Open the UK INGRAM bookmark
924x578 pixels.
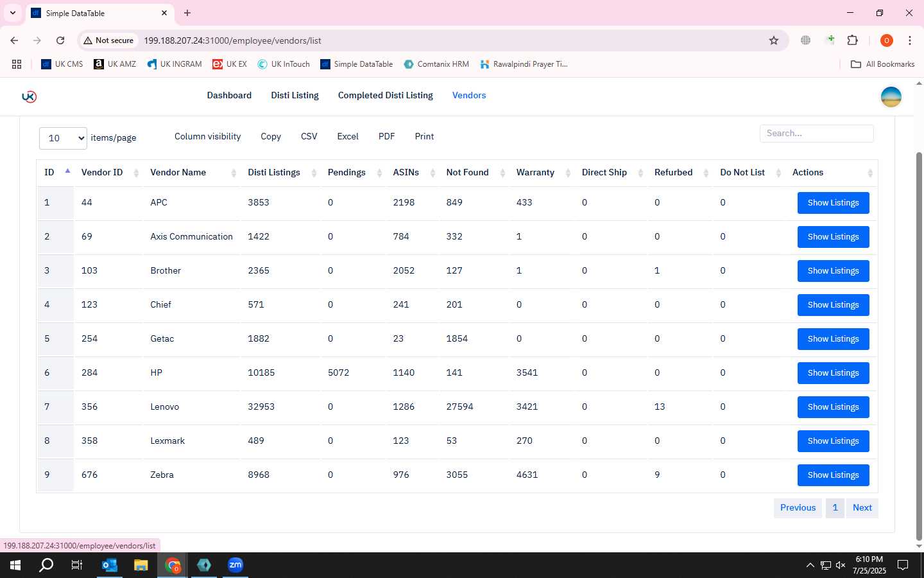coord(175,64)
